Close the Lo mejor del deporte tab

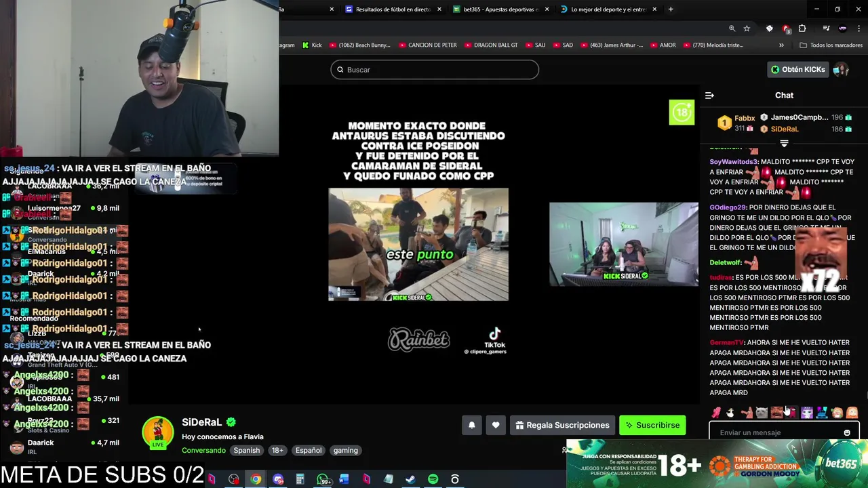coord(654,9)
